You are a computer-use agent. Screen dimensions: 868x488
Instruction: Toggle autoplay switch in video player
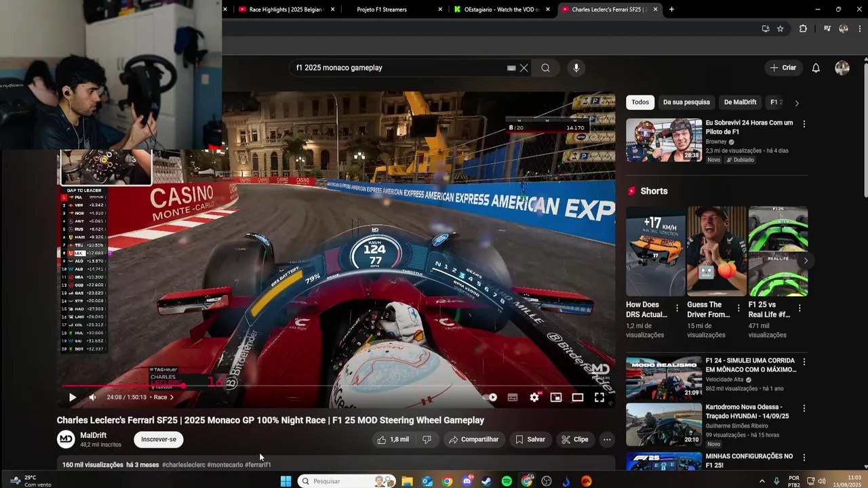(491, 398)
